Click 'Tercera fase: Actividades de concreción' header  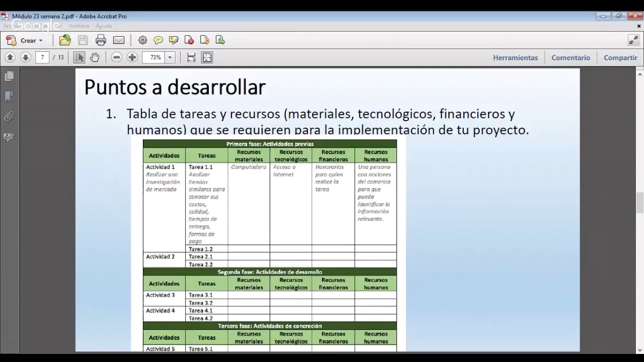(x=270, y=326)
